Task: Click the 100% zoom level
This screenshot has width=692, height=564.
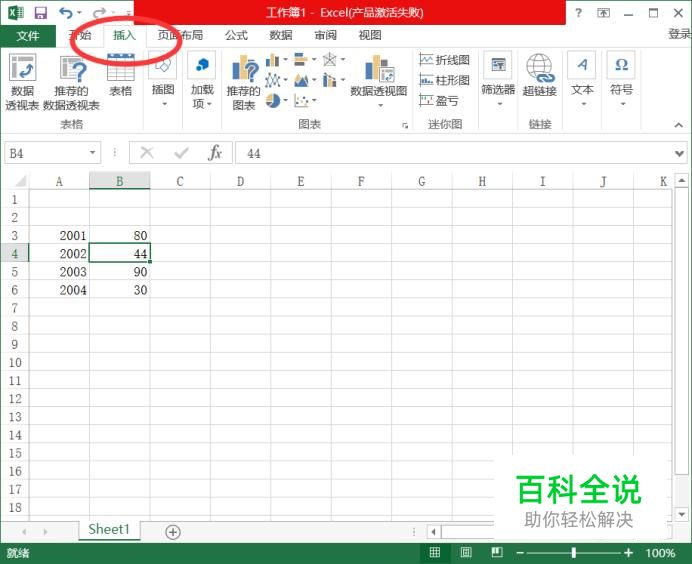Action: pos(660,553)
